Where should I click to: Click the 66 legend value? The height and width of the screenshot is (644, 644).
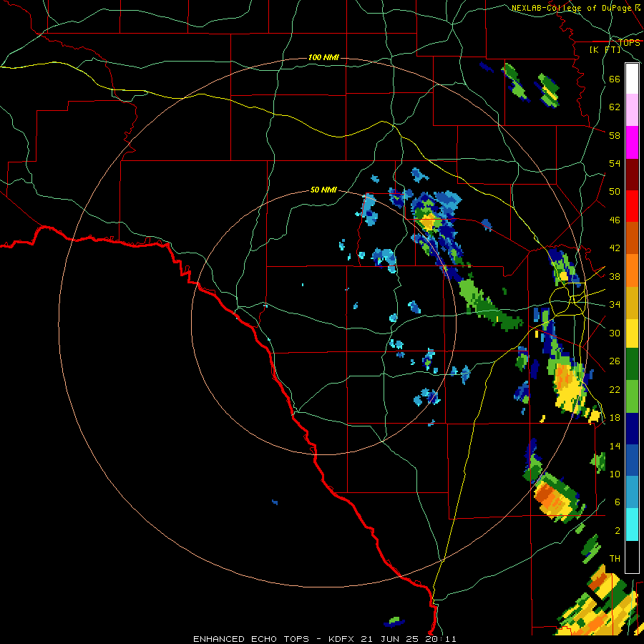pos(615,79)
